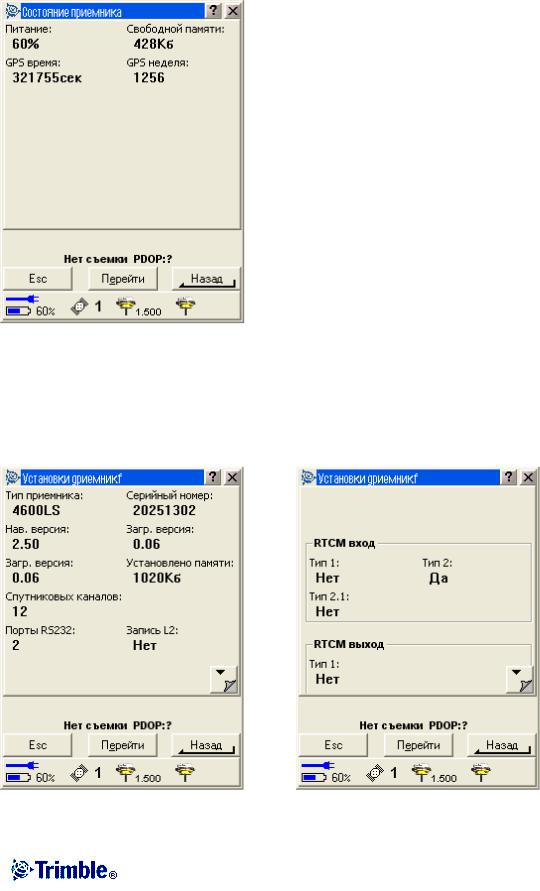Click Trimble title icon of RTCM settings window

pos(308,477)
